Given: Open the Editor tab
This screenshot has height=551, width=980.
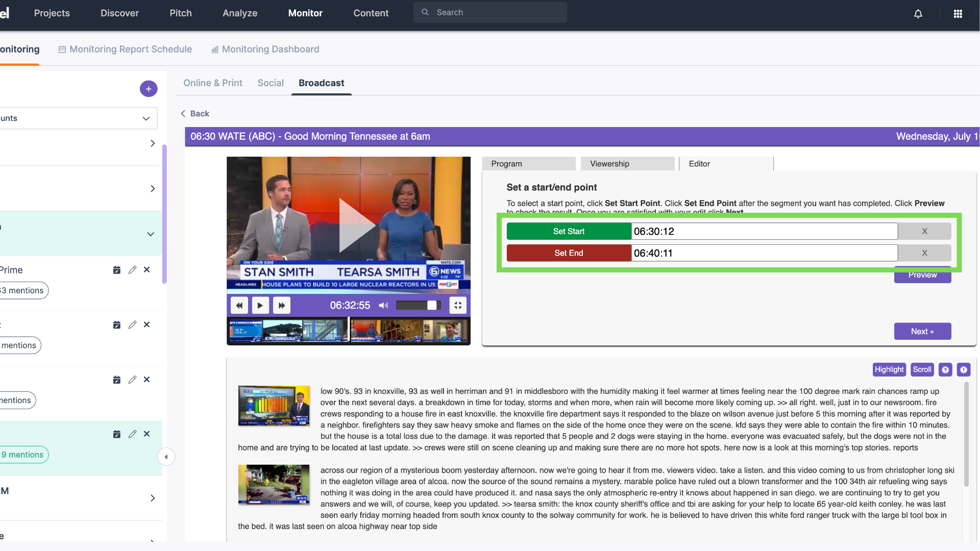Looking at the screenshot, I should point(726,164).
